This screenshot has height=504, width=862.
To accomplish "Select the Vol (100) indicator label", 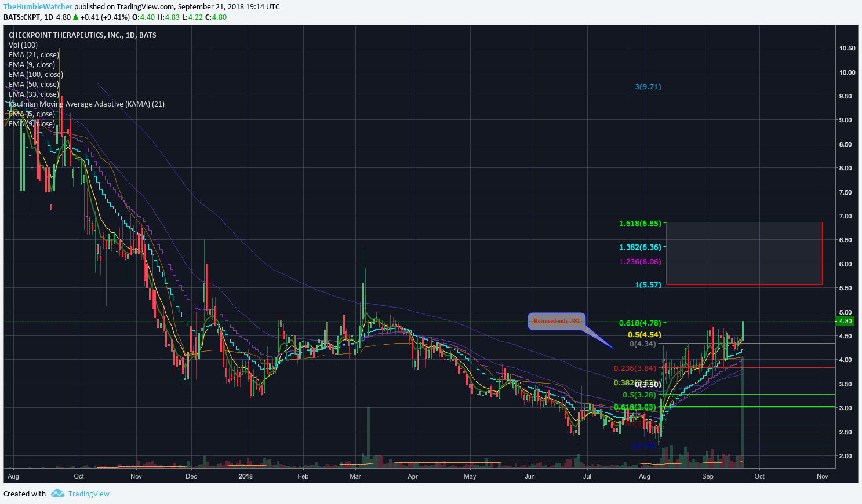I will (23, 45).
